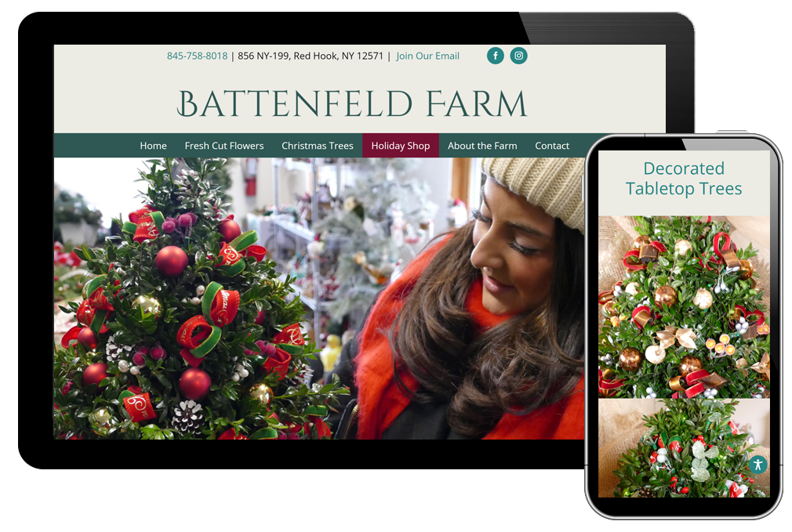
Task: Select the highlighted Holiday Shop tab
Action: pos(401,146)
